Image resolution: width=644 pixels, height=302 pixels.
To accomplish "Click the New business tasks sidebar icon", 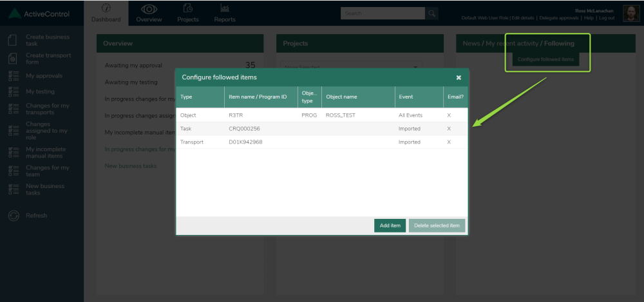I will click(x=14, y=189).
